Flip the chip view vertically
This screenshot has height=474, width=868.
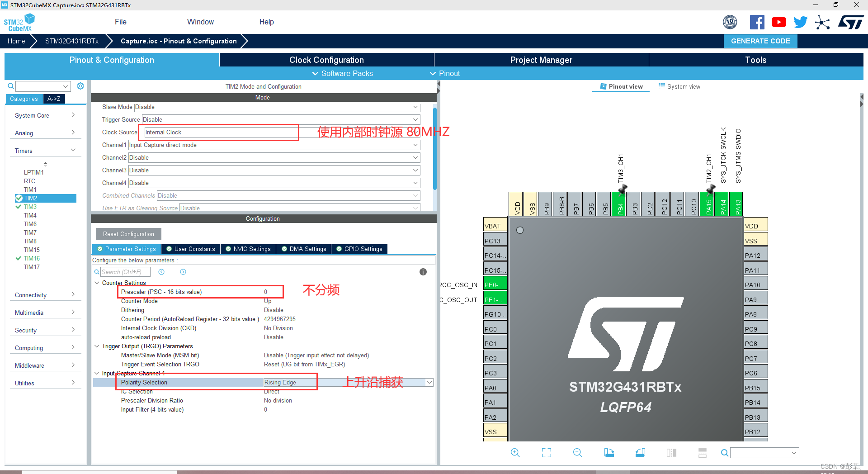703,453
